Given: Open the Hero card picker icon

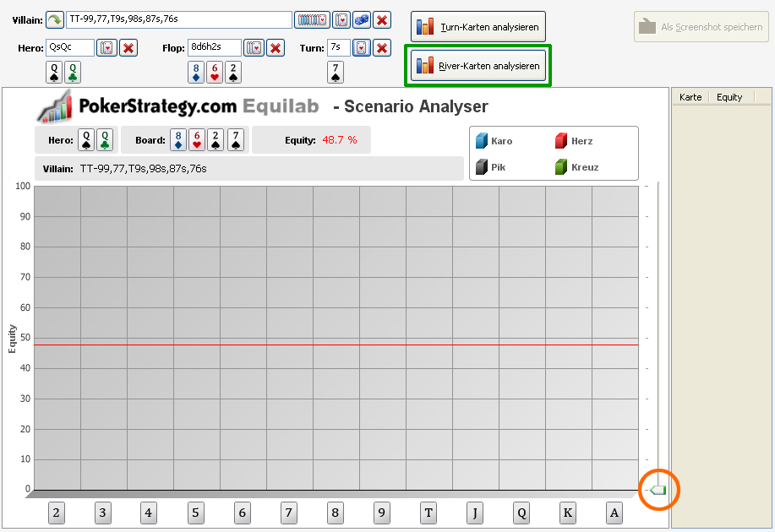Looking at the screenshot, I should pos(106,48).
